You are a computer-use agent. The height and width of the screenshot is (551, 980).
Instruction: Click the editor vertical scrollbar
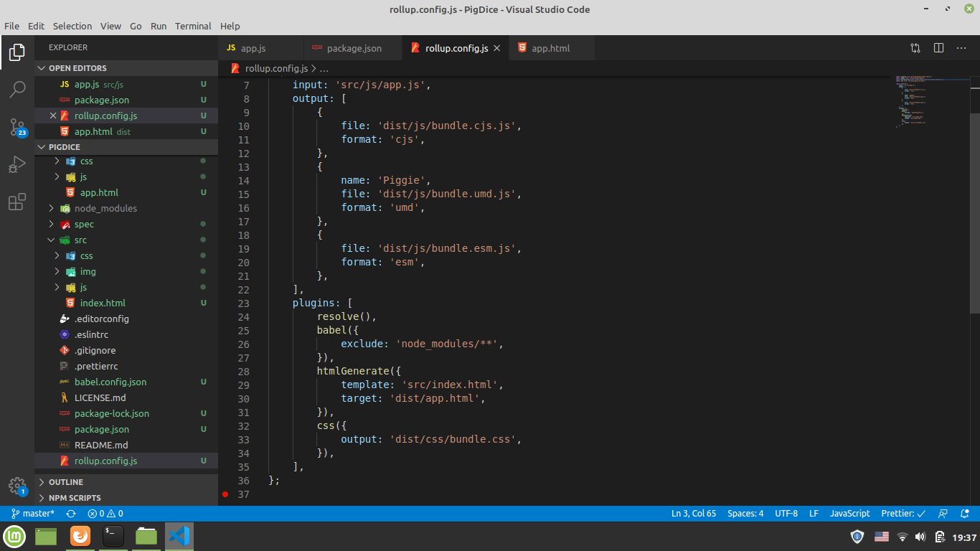click(x=975, y=213)
